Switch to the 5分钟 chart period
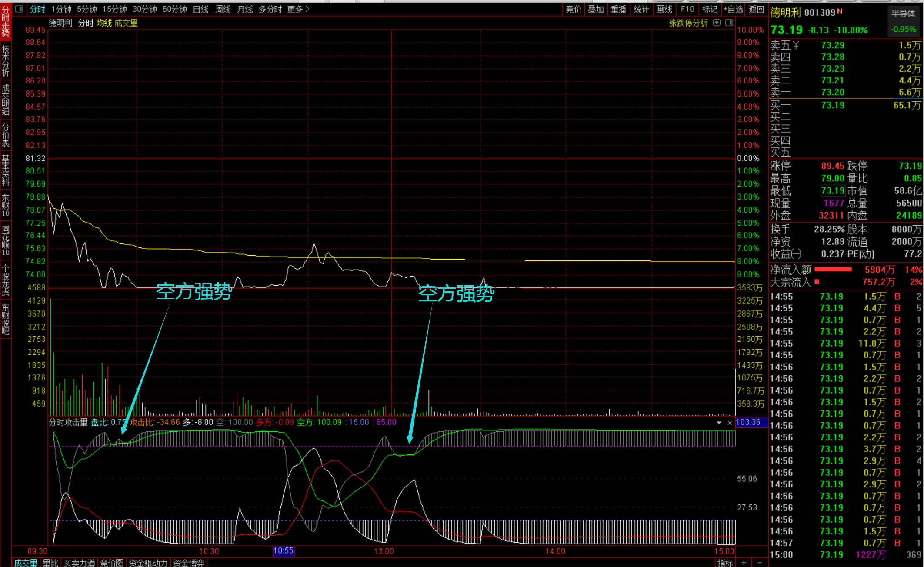Viewport: 924px width, 567px height. pos(87,9)
